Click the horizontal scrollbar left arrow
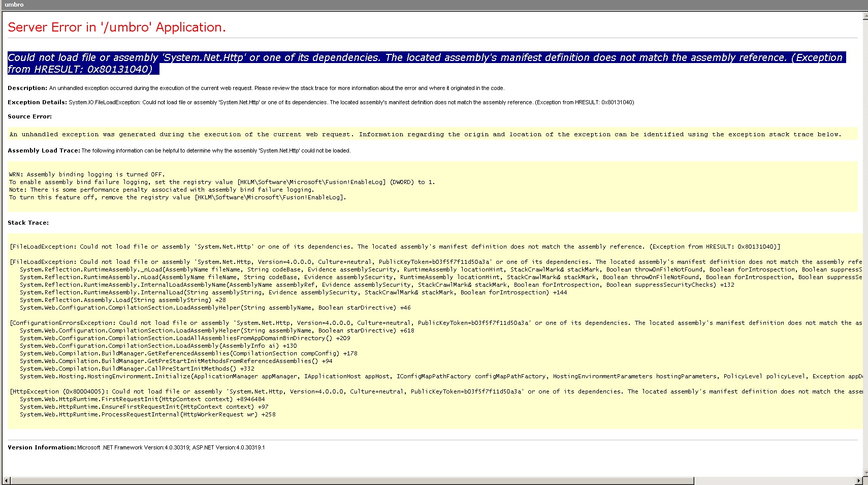 [6, 480]
